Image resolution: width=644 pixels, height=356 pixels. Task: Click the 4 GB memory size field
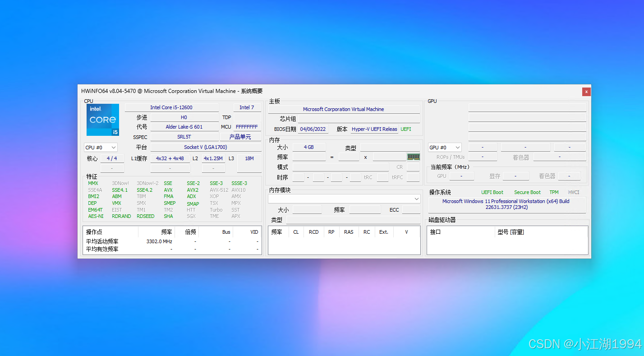[309, 147]
